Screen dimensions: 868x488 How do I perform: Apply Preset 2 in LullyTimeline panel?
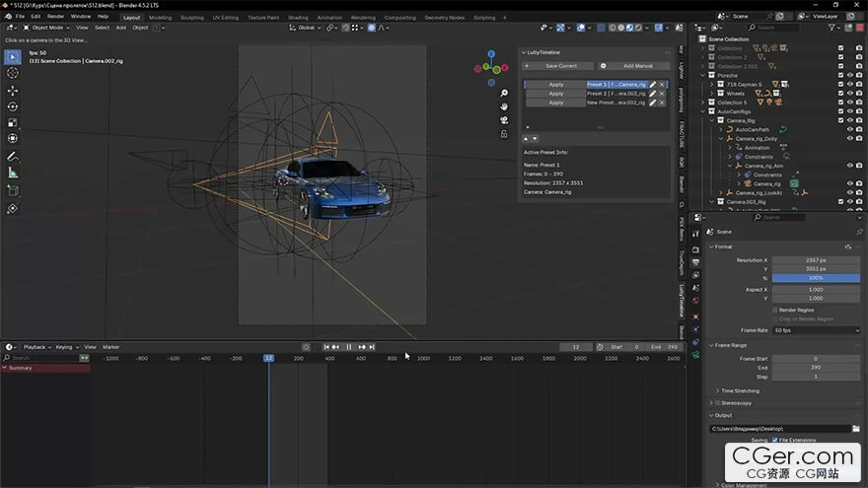point(555,94)
